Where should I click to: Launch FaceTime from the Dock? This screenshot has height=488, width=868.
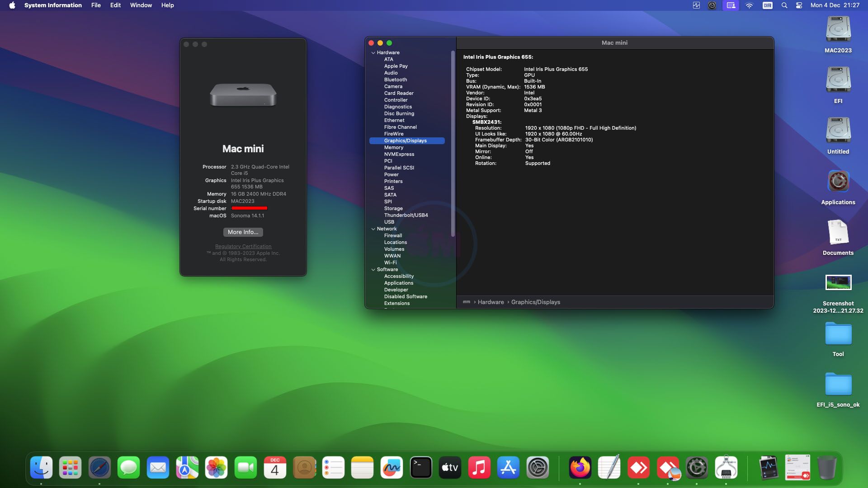coord(245,468)
